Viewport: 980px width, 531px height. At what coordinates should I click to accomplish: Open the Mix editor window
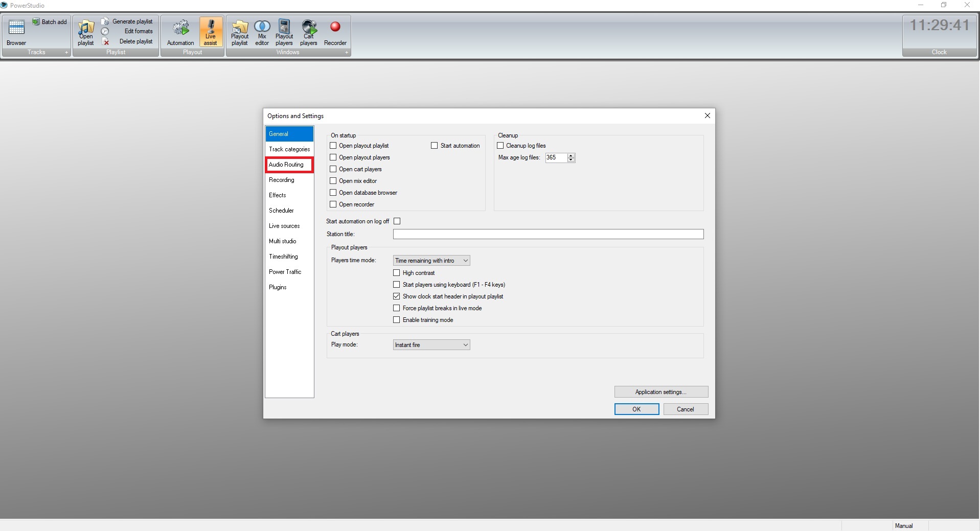click(x=262, y=32)
